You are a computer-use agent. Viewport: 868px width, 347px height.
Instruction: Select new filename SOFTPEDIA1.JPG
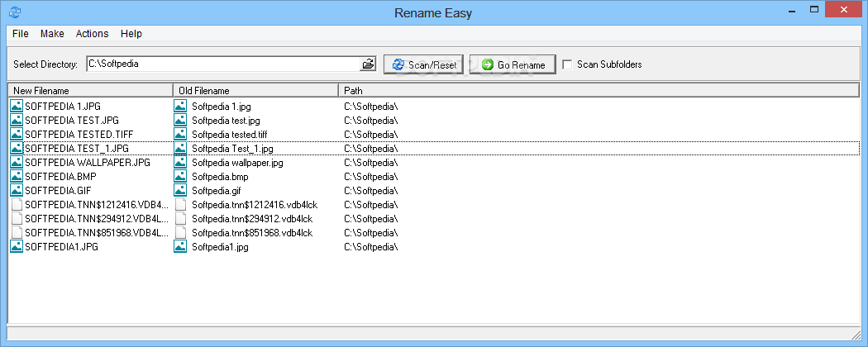tap(61, 247)
